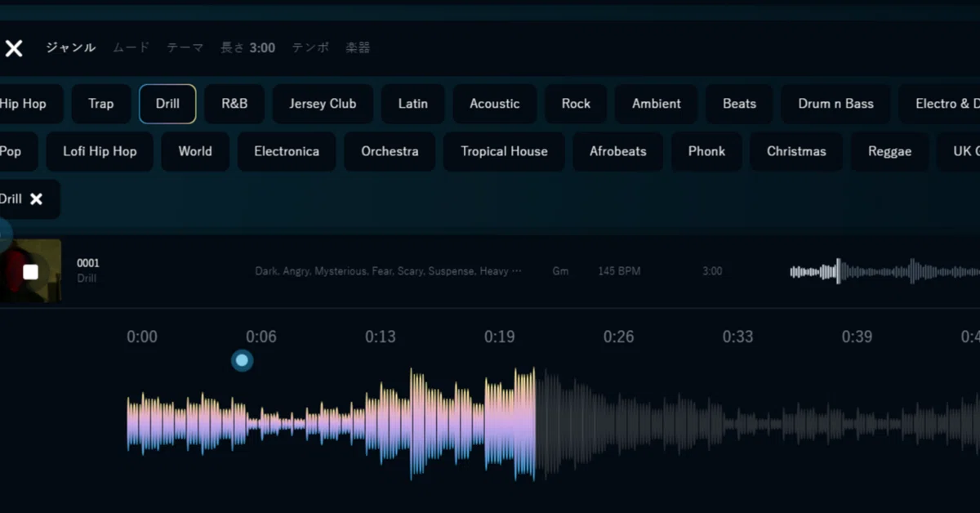Click the Gm key label

[560, 271]
